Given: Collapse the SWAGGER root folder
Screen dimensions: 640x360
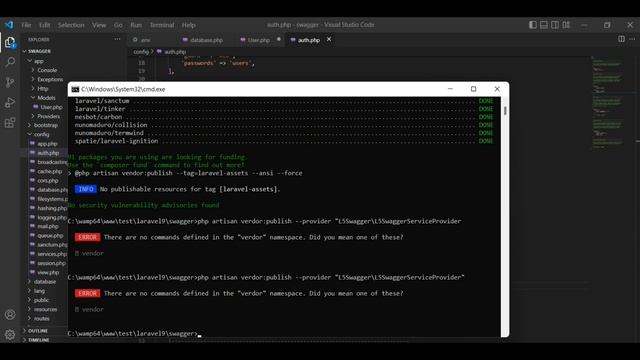Looking at the screenshot, I should coord(39,51).
